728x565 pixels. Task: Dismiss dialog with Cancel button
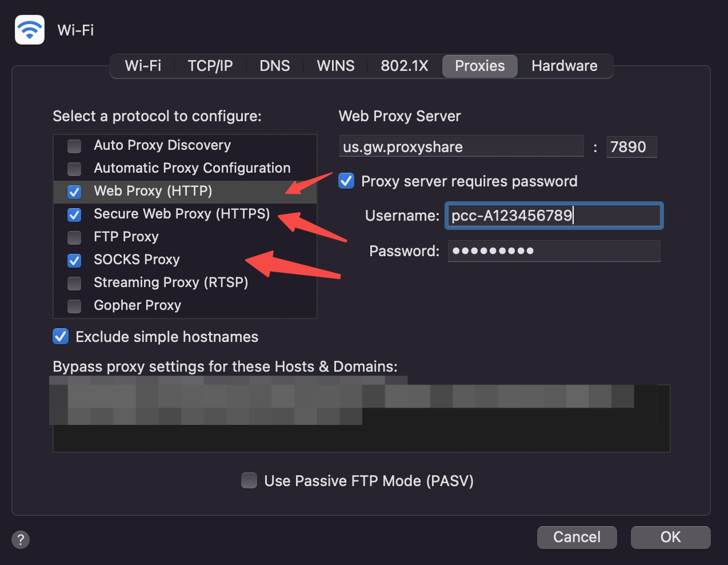coord(577,537)
